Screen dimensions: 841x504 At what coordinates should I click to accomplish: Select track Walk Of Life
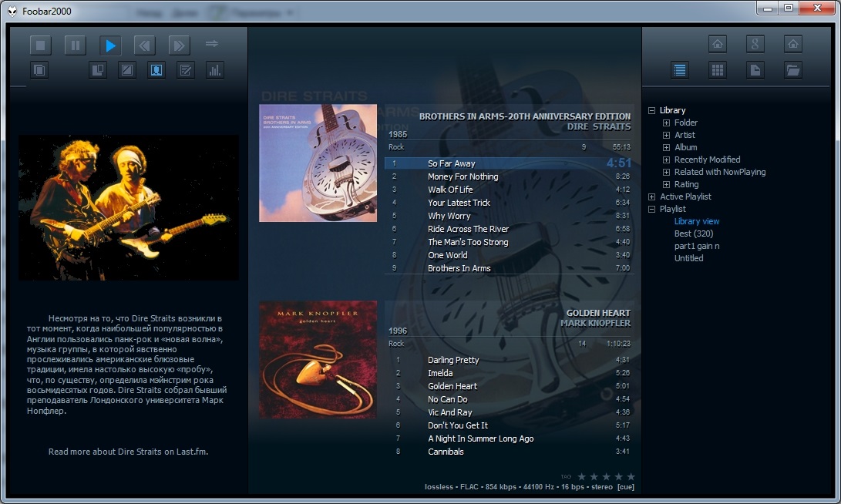click(509, 190)
